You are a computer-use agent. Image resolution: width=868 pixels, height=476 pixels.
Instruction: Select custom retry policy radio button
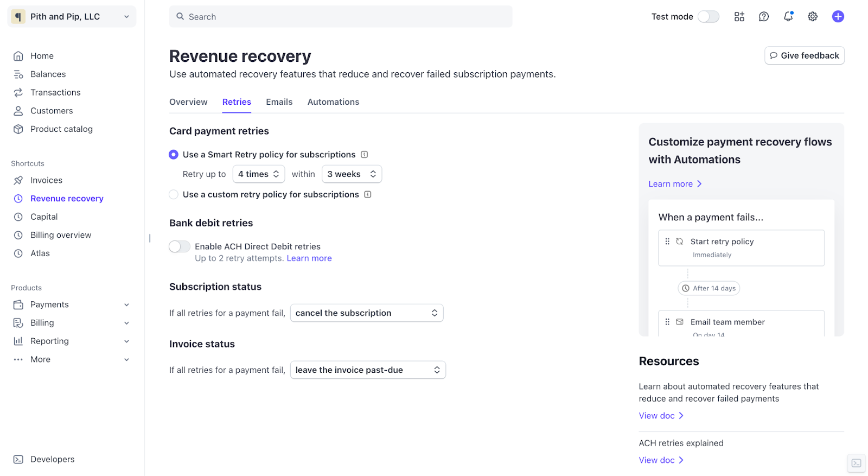[x=174, y=194]
